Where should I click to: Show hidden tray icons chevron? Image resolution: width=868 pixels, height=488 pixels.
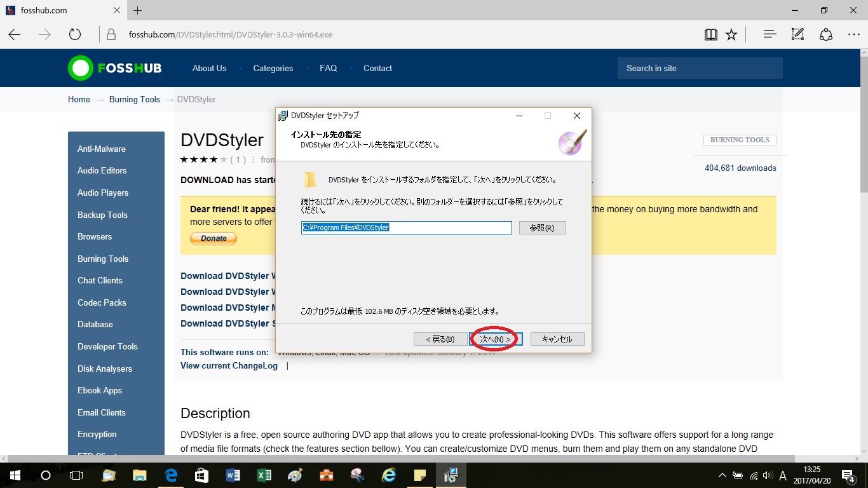(722, 475)
